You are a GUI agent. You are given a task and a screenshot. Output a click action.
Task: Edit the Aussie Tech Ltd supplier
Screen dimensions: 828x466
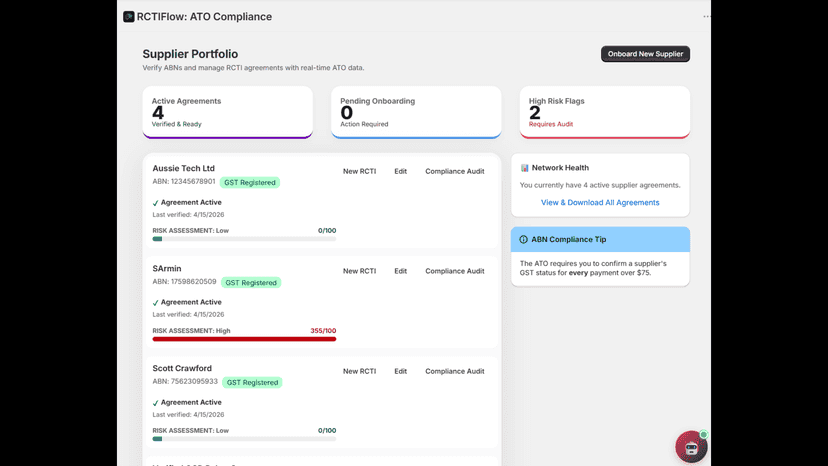(x=400, y=171)
